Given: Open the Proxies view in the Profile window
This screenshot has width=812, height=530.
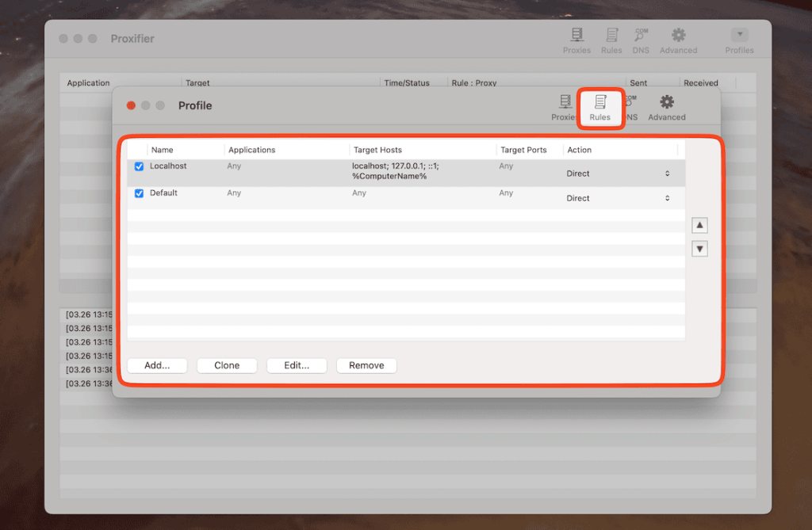Looking at the screenshot, I should pyautogui.click(x=564, y=107).
